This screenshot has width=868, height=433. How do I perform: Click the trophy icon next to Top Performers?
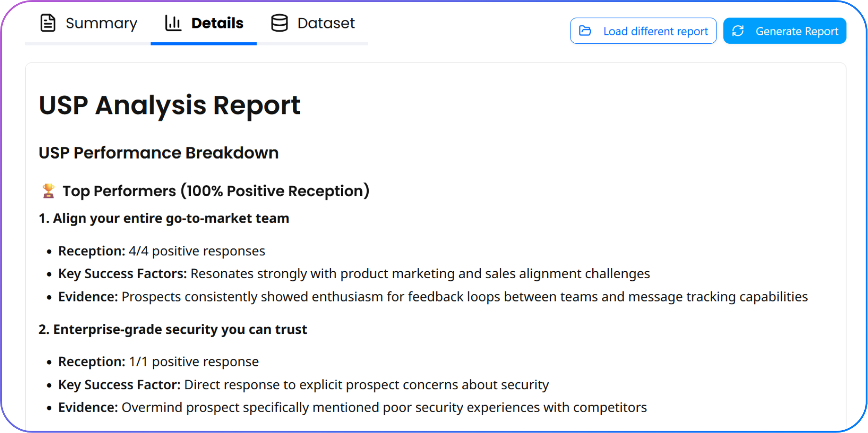point(48,191)
